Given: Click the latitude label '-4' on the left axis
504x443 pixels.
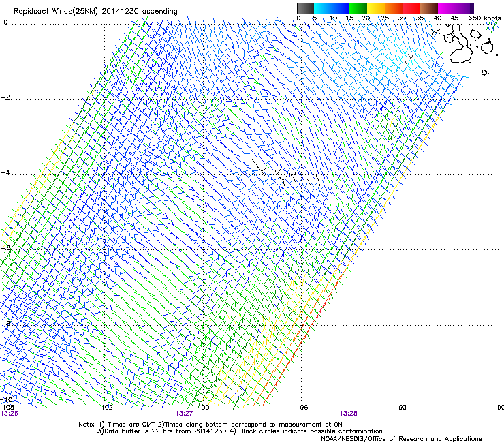Looking at the screenshot, I should pos(5,172).
